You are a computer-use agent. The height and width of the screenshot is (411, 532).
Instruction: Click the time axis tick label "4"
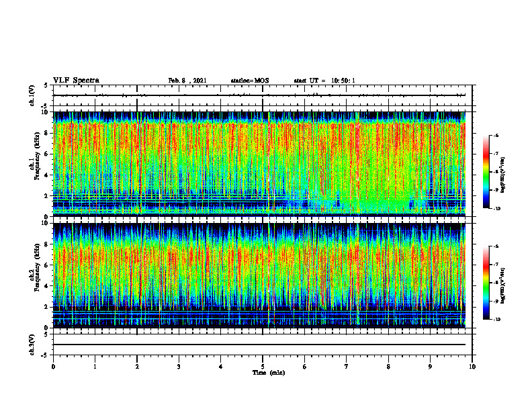[x=221, y=367]
